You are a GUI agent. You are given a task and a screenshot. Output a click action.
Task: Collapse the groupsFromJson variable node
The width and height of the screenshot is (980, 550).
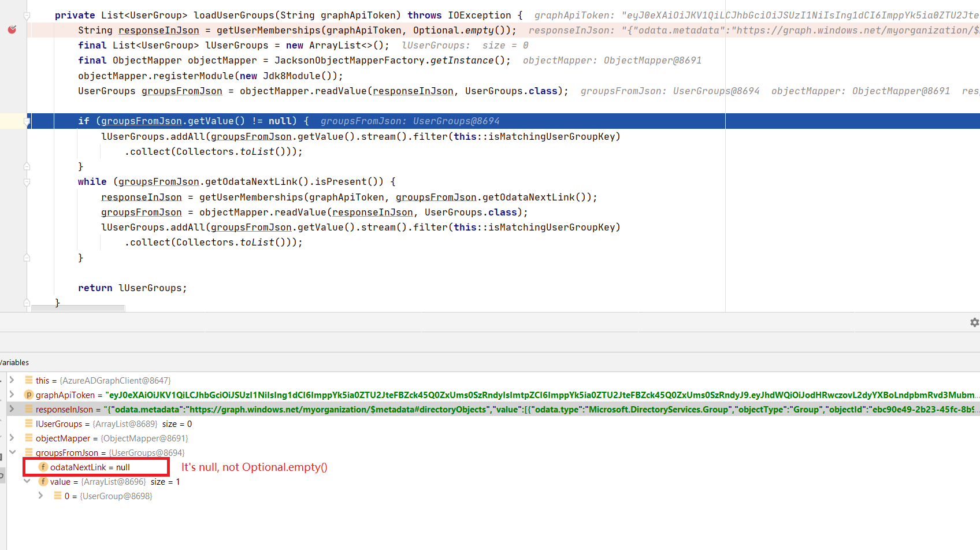12,452
